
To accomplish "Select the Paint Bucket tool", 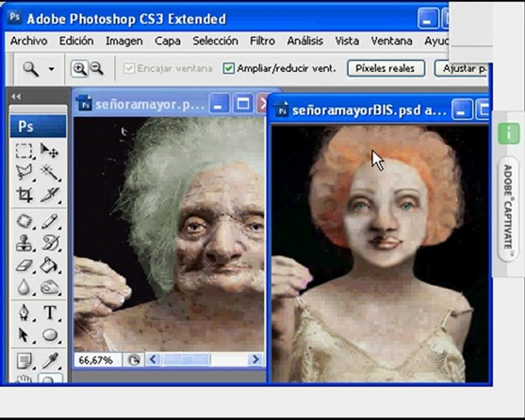I will tap(50, 265).
